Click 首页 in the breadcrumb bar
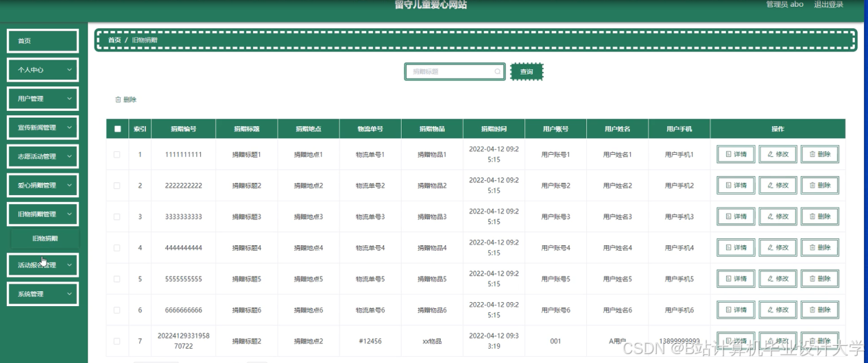The width and height of the screenshot is (868, 363). pos(114,40)
